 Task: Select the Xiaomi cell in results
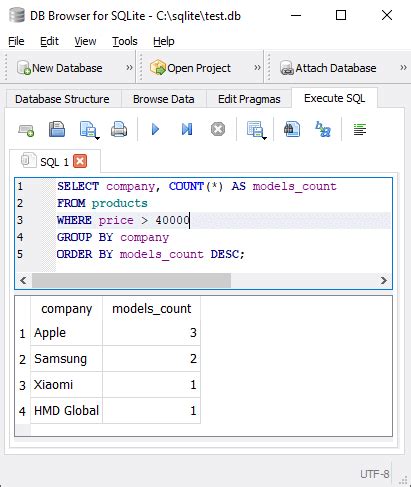pyautogui.click(x=66, y=385)
